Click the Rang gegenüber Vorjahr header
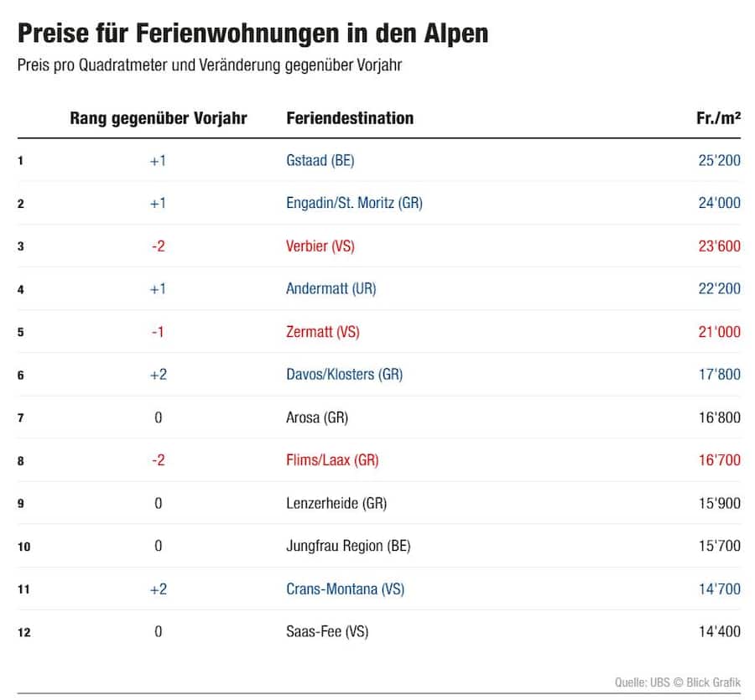 [x=159, y=118]
